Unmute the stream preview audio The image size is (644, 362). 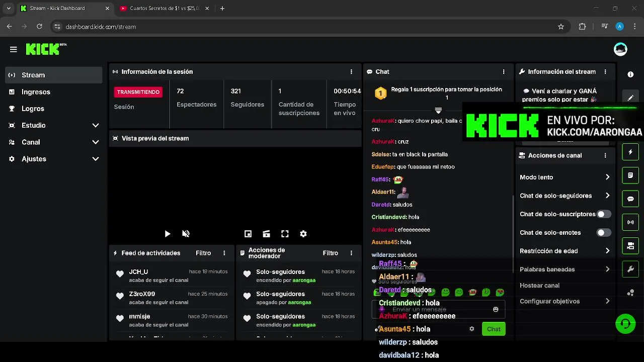(186, 234)
